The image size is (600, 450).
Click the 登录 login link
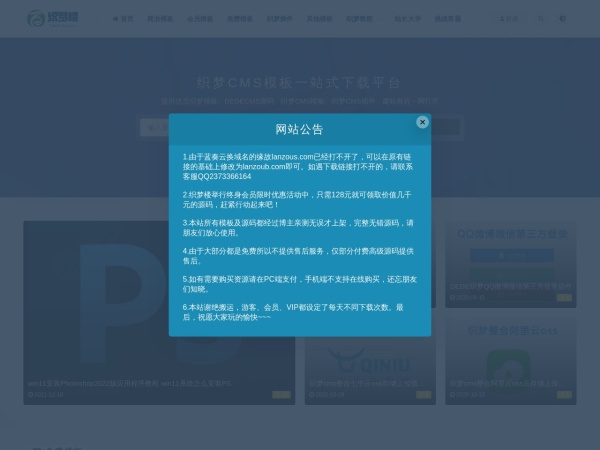tap(509, 19)
